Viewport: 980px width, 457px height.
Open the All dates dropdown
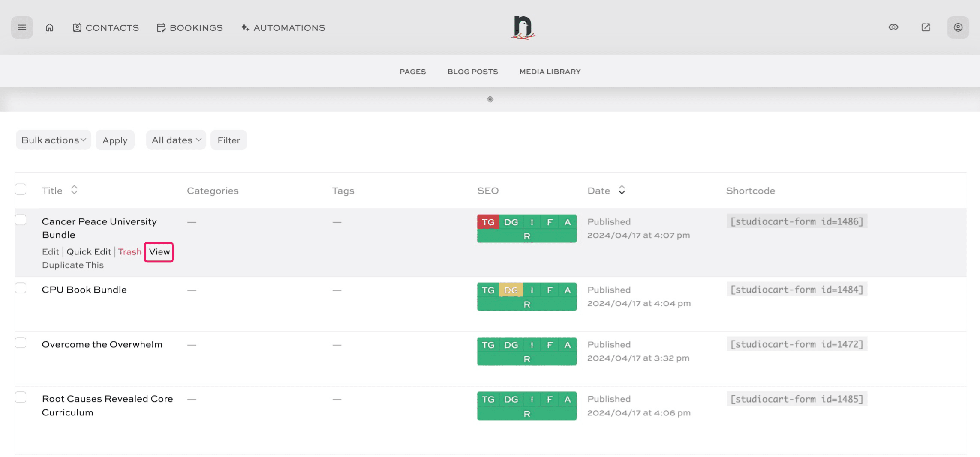click(x=176, y=140)
